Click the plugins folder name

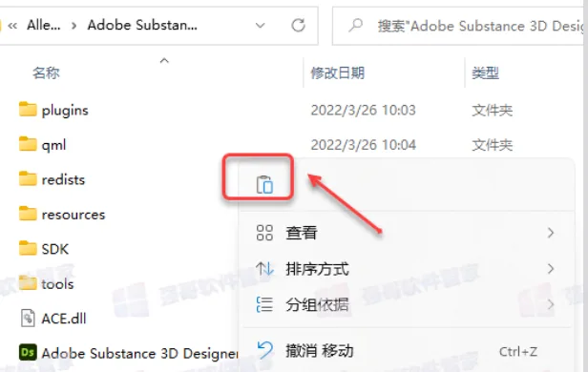(65, 111)
